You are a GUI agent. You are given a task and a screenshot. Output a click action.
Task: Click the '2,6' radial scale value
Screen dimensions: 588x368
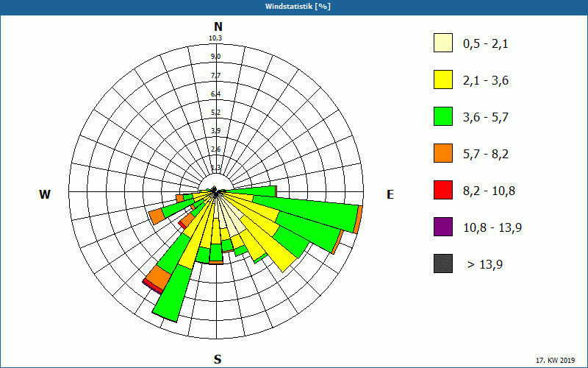(215, 149)
